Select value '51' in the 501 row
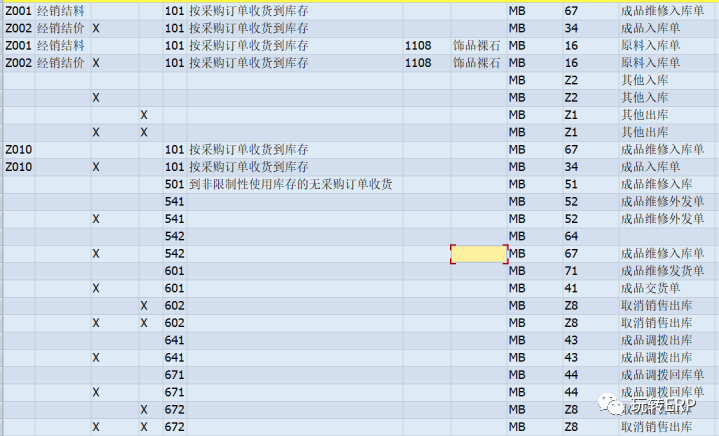 (571, 184)
